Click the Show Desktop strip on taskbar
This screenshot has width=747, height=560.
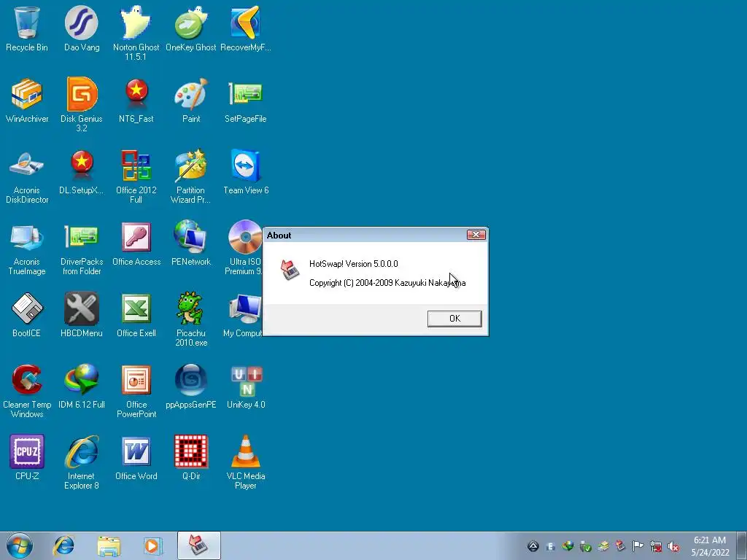[742, 545]
